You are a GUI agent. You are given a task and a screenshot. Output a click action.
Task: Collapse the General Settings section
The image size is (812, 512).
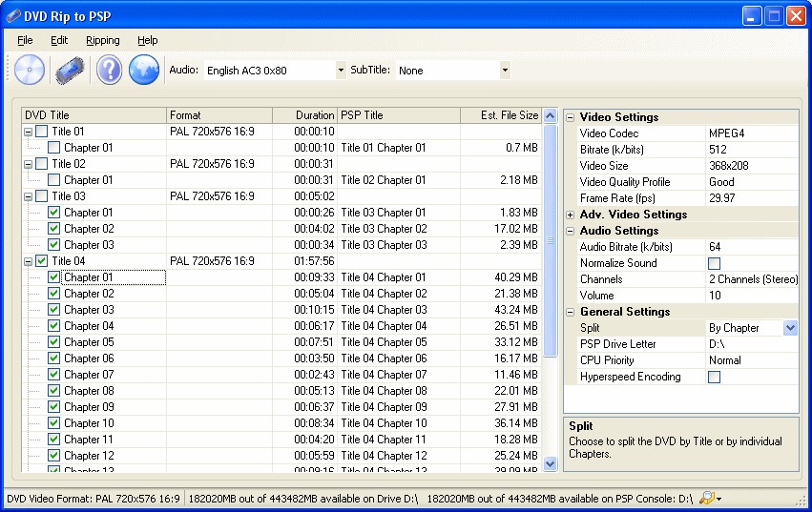[x=571, y=312]
